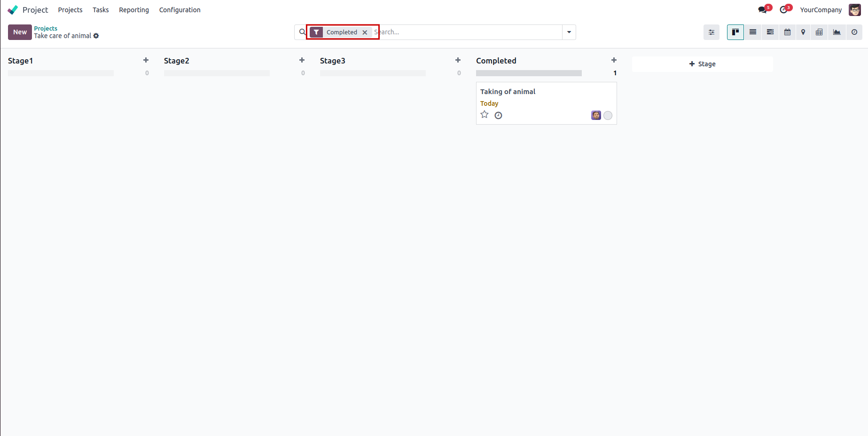Open the Tasks menu
This screenshot has width=868, height=436.
(101, 10)
